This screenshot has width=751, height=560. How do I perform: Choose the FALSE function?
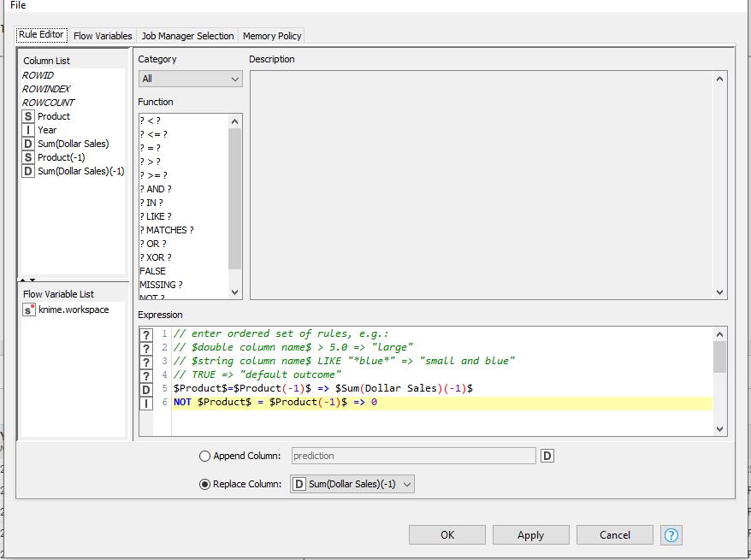pyautogui.click(x=153, y=271)
